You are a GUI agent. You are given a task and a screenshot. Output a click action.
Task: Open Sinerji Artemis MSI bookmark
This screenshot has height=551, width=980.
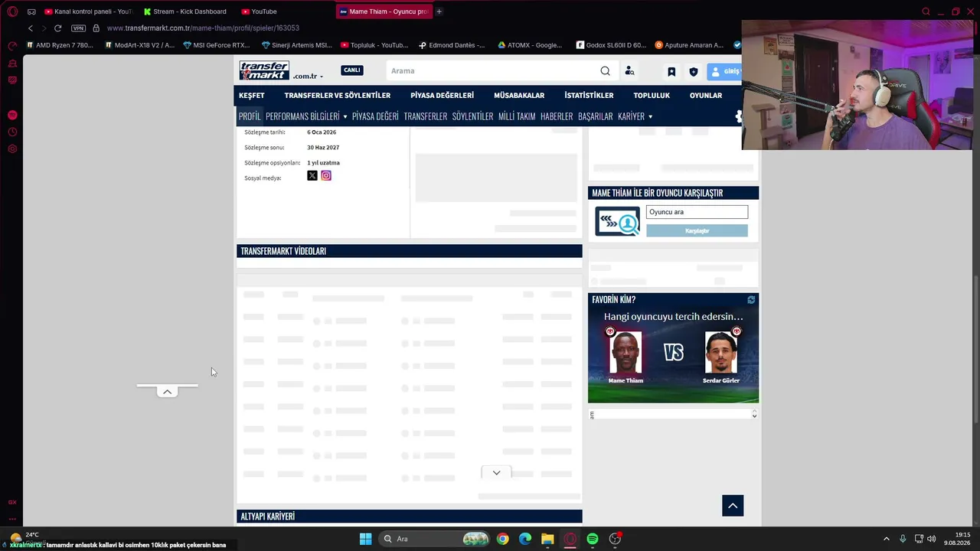tap(296, 45)
